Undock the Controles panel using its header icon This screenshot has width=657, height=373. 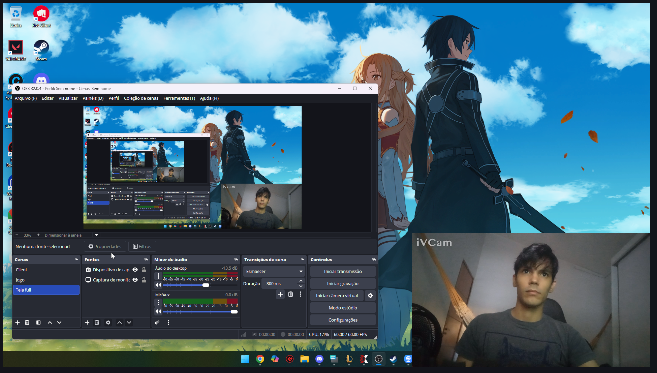click(x=373, y=259)
